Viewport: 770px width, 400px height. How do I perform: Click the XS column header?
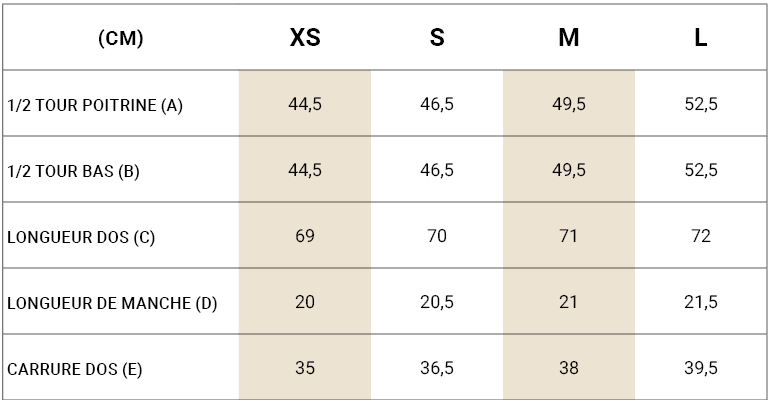(x=305, y=37)
